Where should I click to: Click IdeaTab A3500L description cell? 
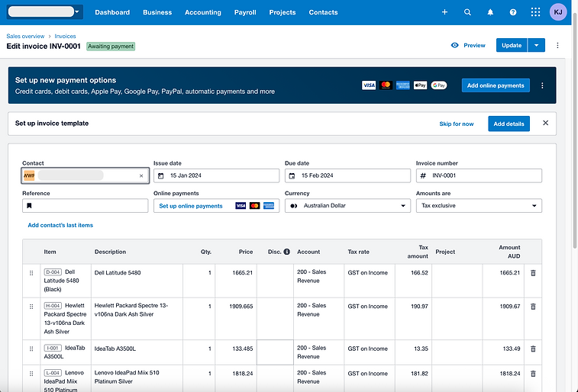(137, 352)
